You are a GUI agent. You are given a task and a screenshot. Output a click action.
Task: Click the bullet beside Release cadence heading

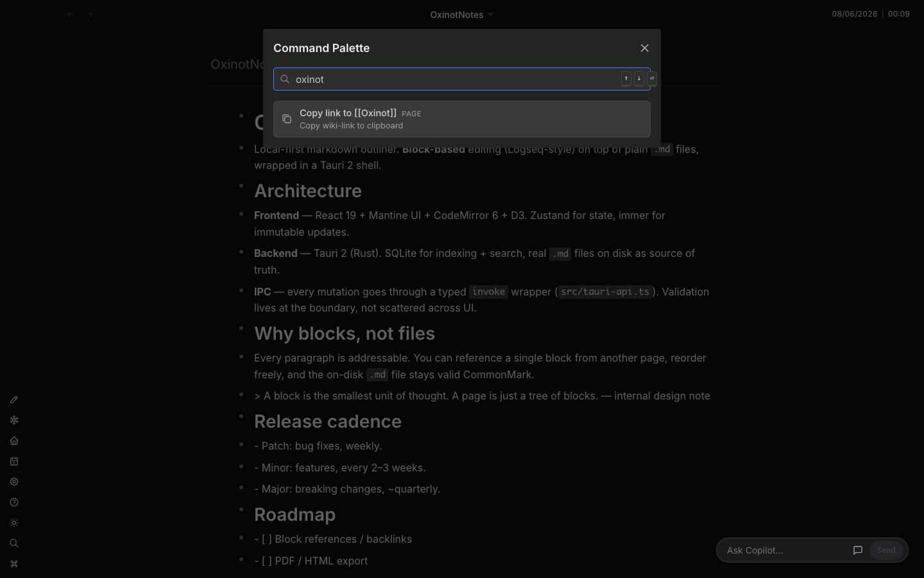tap(241, 416)
